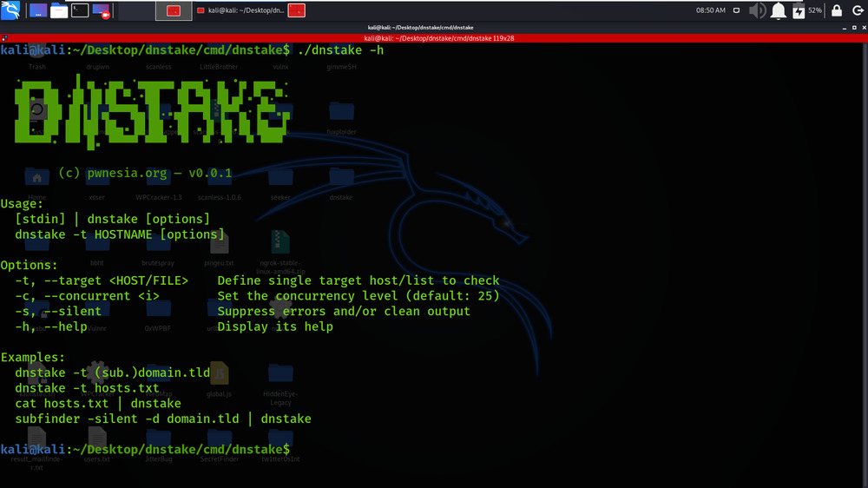Click the './dnstake -h' command text

pyautogui.click(x=340, y=50)
